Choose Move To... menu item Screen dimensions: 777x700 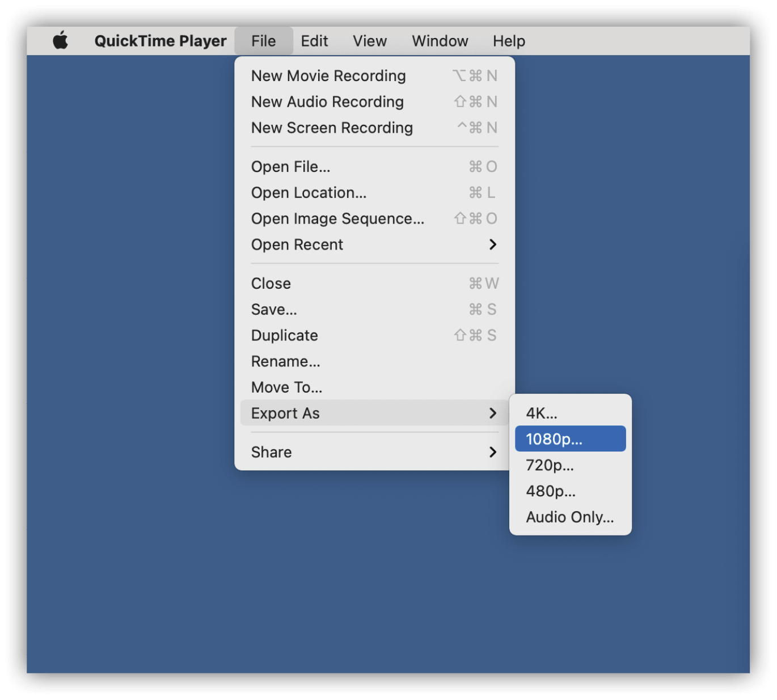[x=374, y=387]
